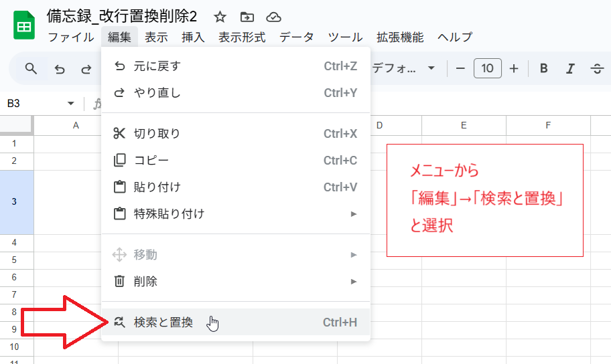Expand the 特殊貼り付け submenu
The height and width of the screenshot is (364, 611).
[236, 213]
